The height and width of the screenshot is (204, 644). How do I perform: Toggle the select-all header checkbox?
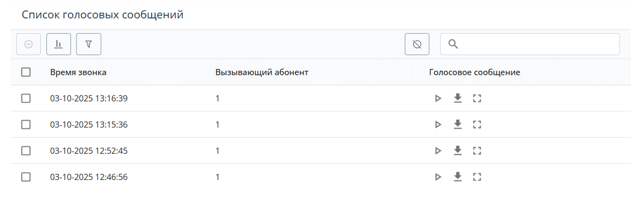pos(26,72)
